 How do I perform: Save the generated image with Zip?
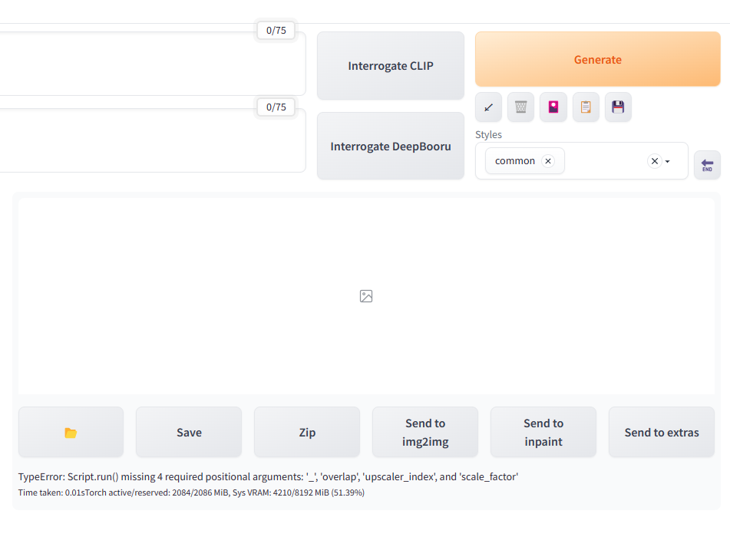306,432
